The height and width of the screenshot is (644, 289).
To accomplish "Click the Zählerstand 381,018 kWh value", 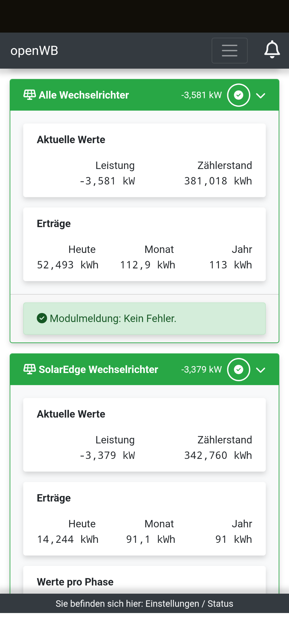I will pos(218,181).
